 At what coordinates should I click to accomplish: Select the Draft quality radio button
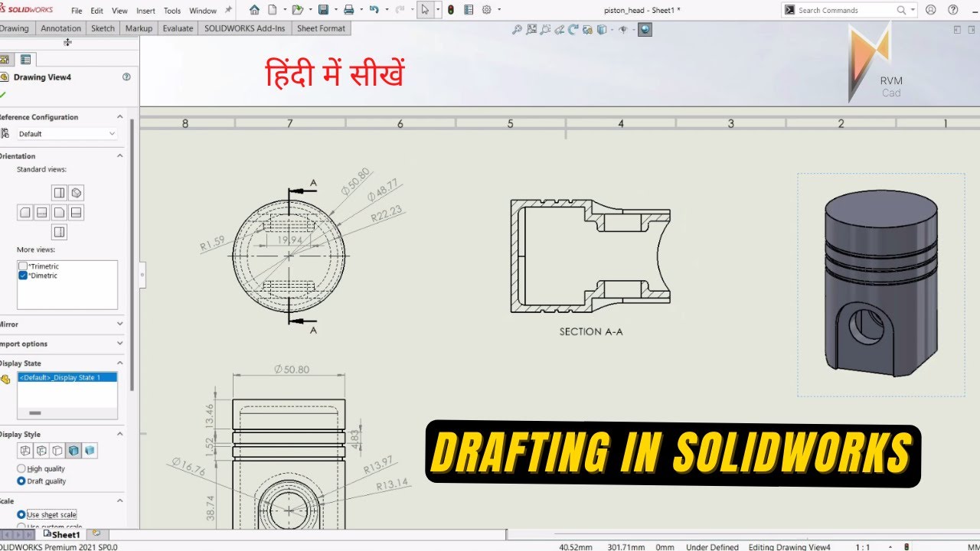coord(21,481)
